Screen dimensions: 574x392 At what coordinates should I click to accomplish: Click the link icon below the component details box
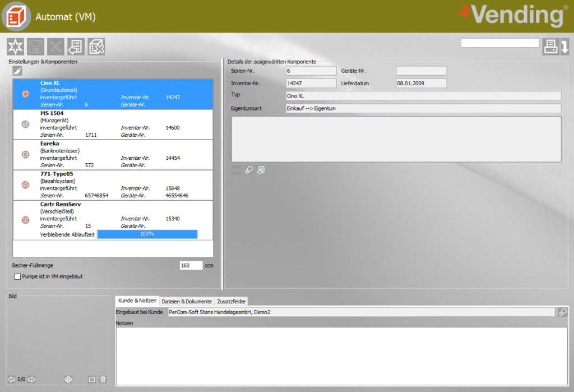click(x=248, y=170)
